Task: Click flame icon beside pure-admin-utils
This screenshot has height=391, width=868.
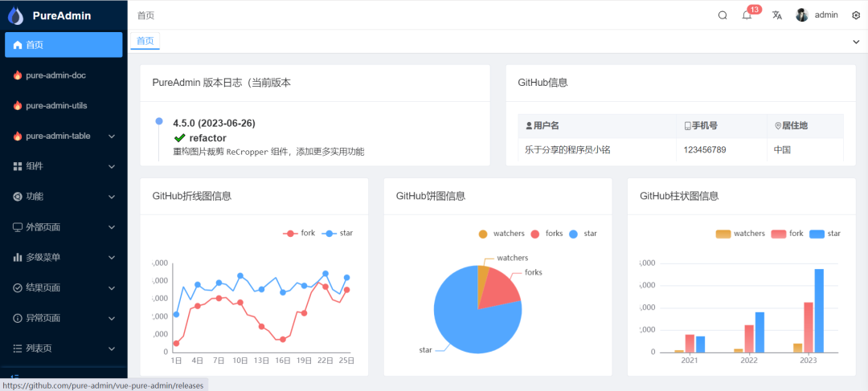Action: tap(17, 106)
